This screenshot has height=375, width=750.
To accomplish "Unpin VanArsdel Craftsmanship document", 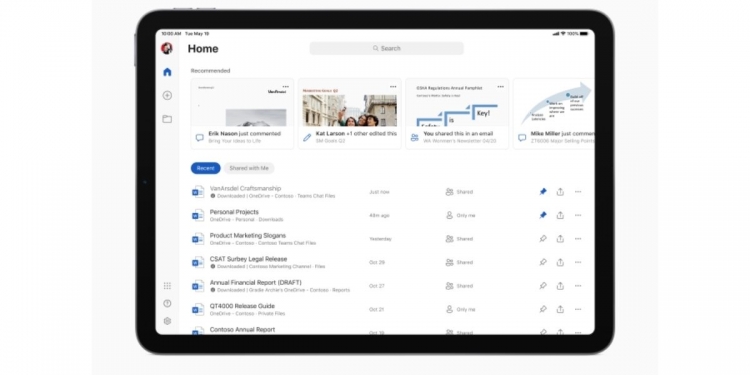I will click(543, 192).
